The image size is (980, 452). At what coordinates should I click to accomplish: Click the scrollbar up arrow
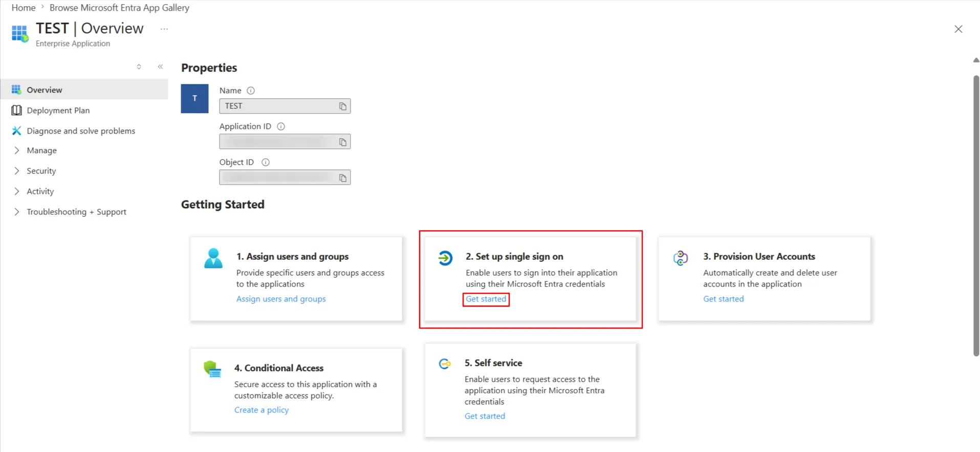[x=976, y=60]
